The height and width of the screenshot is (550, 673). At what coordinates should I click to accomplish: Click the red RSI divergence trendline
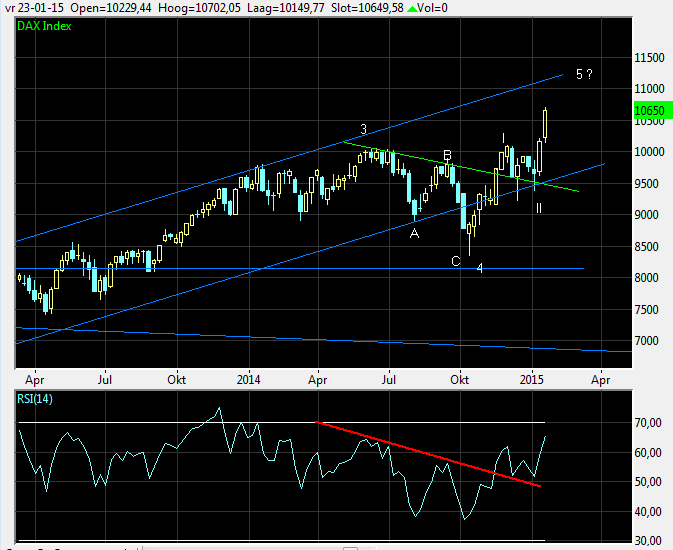tap(430, 453)
